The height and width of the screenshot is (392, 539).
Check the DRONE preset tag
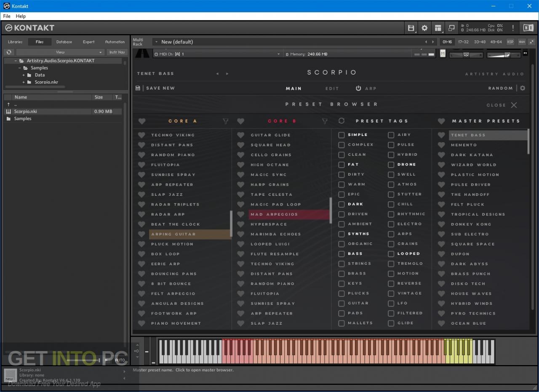[391, 165]
